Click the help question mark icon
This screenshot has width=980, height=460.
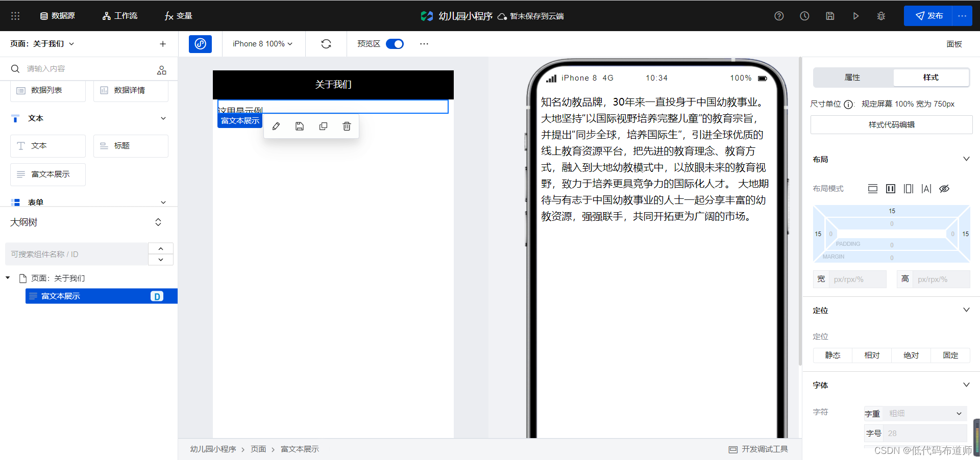coord(779,16)
